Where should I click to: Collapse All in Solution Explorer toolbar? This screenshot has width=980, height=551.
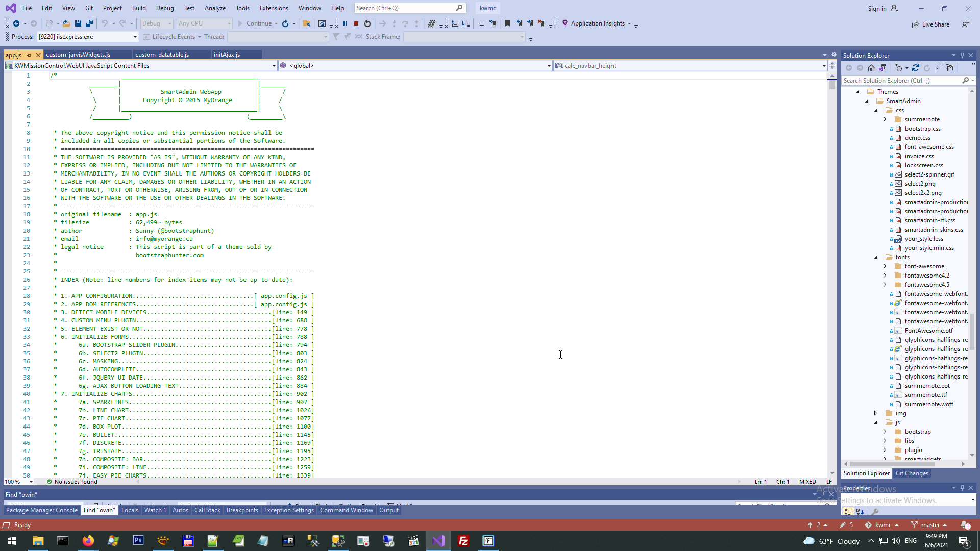coord(938,68)
